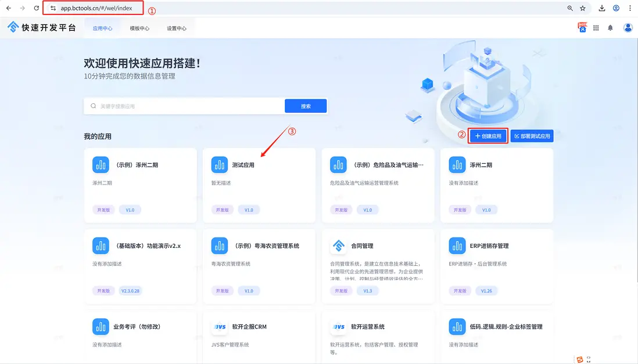Image resolution: width=638 pixels, height=364 pixels.
Task: Open the (示例) 危险品及油气运输 app icon
Action: click(338, 165)
